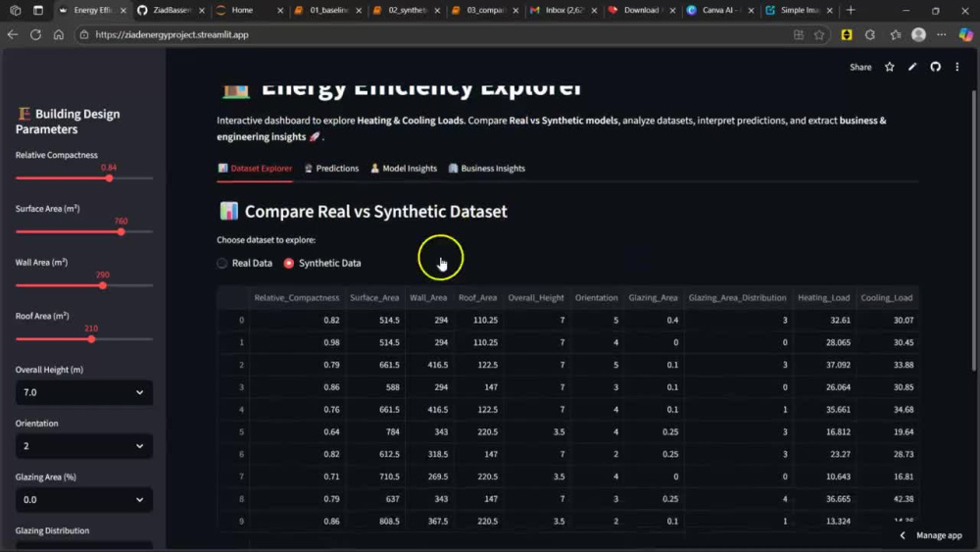Click the Share button
Image resolution: width=980 pixels, height=552 pixels.
pyautogui.click(x=860, y=67)
